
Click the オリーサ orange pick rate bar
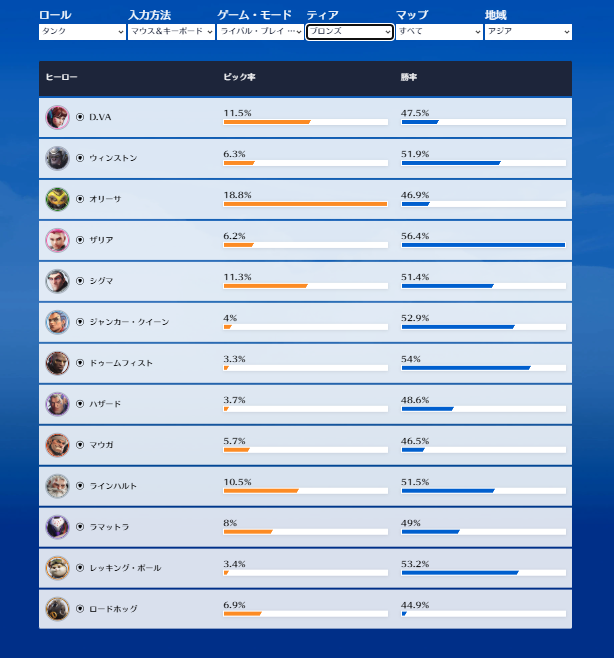coord(305,204)
